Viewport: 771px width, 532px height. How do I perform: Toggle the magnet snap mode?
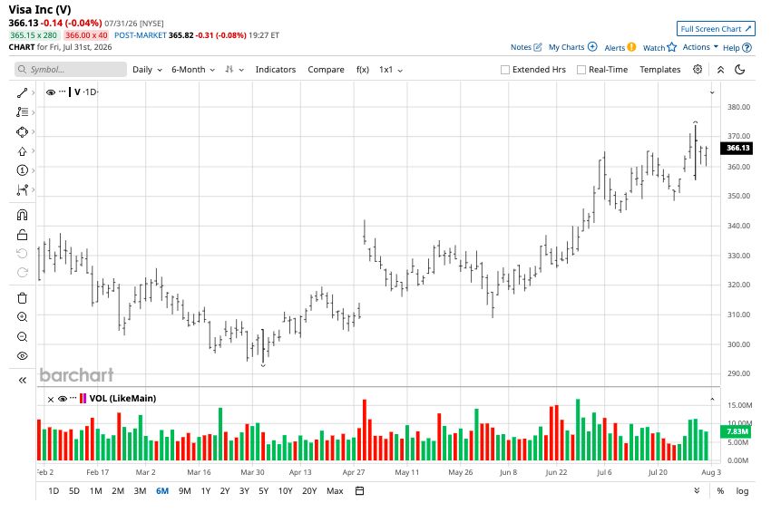[22, 215]
